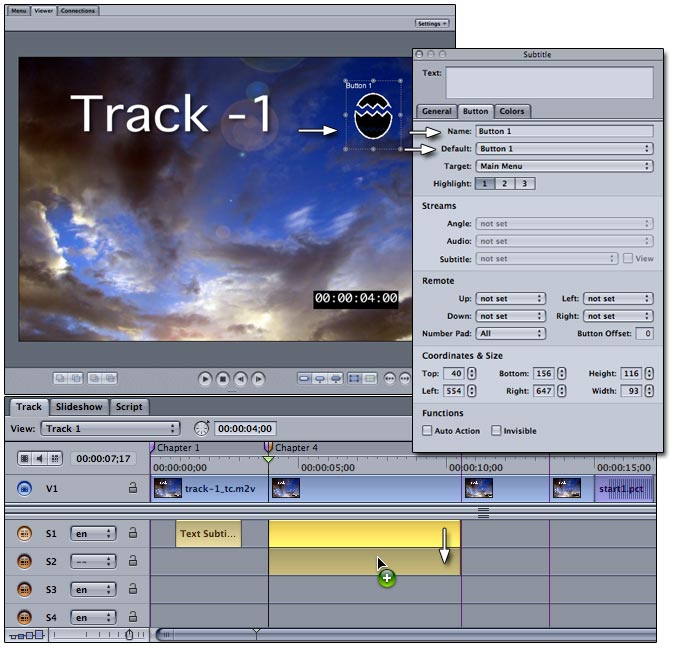The image size is (678, 648).
Task: Select highlight set 3
Action: coord(524,184)
